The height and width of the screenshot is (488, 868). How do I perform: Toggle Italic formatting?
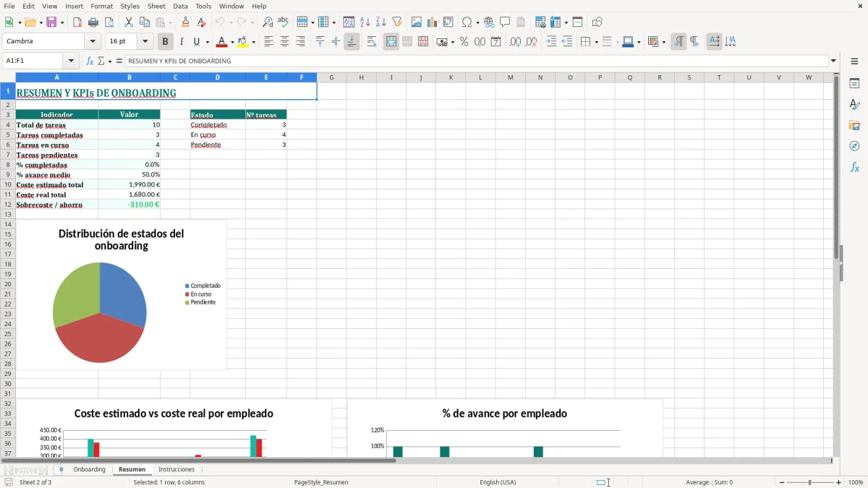[182, 42]
